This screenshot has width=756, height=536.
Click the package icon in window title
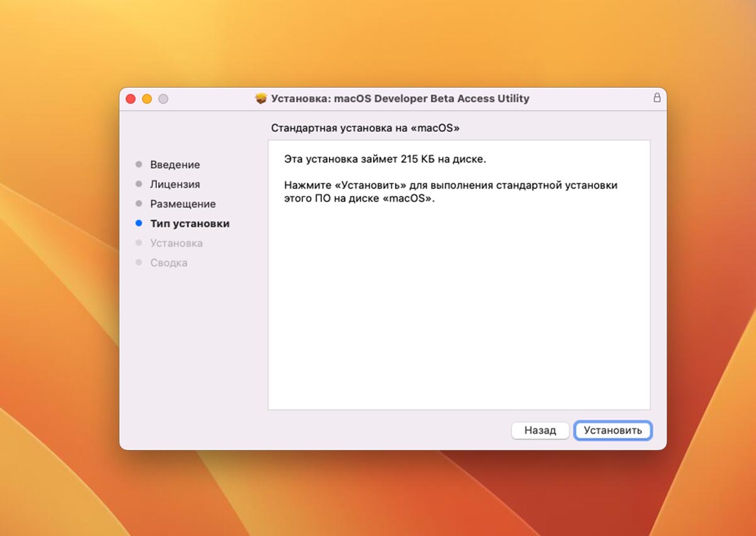coord(261,98)
